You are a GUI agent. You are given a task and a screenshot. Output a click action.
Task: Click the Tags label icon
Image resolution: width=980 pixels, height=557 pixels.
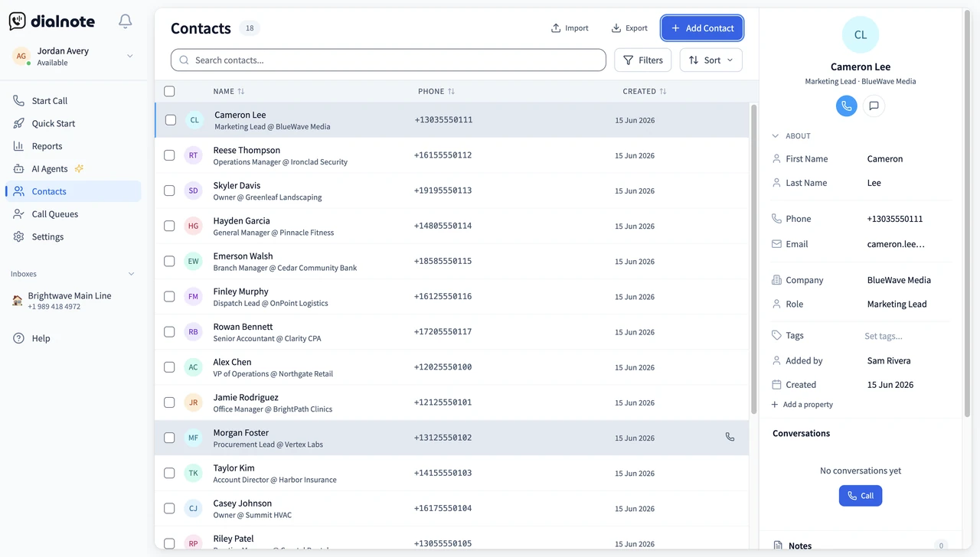pos(776,336)
